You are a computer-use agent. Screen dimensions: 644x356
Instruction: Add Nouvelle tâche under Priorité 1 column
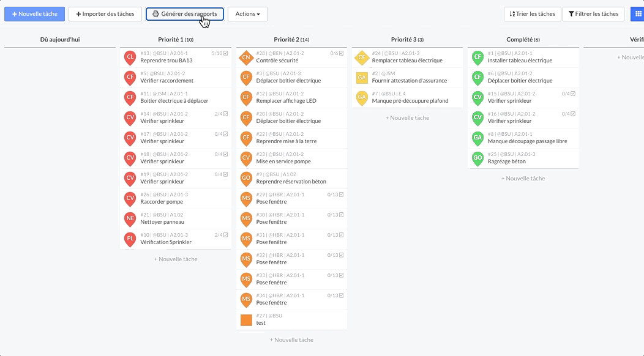tap(176, 259)
